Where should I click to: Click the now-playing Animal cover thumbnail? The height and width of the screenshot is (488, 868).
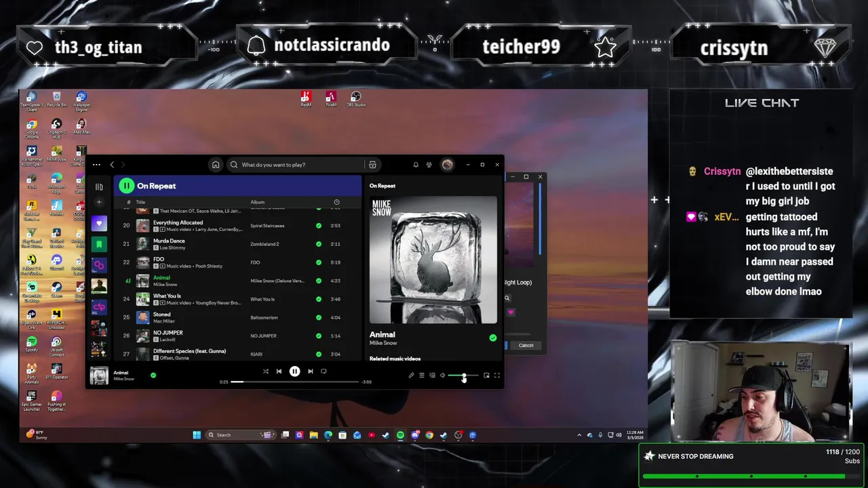[99, 375]
